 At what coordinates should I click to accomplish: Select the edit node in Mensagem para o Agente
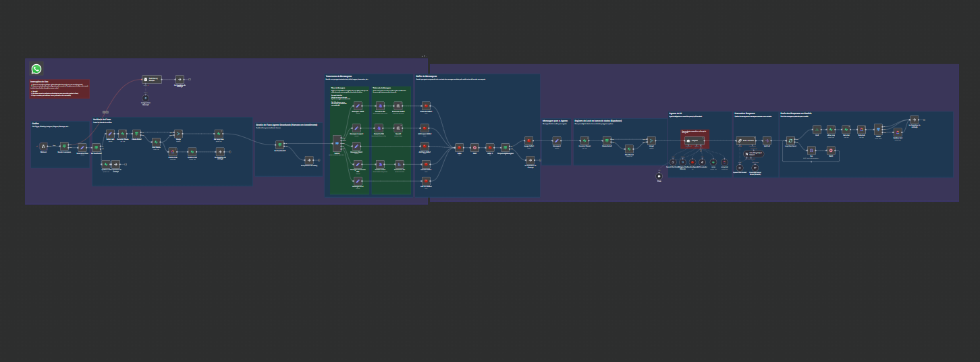click(557, 140)
